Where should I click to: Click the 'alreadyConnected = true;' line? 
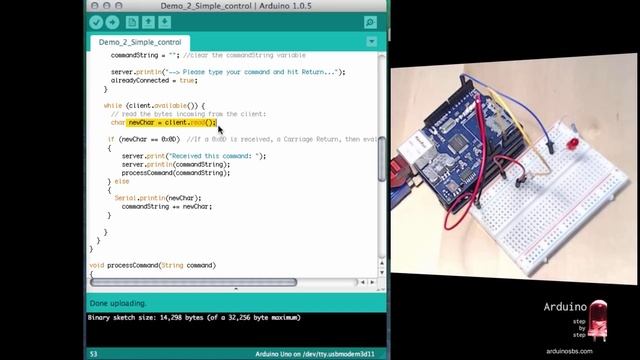(x=154, y=80)
